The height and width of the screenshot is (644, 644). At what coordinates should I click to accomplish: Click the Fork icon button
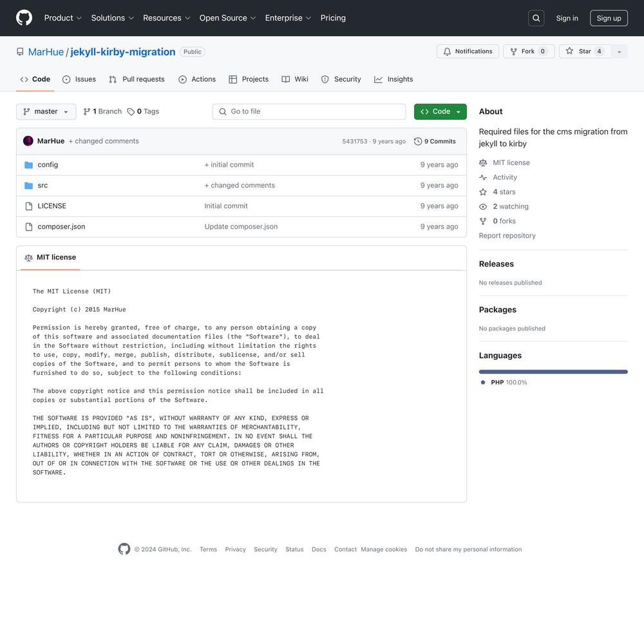tap(513, 52)
